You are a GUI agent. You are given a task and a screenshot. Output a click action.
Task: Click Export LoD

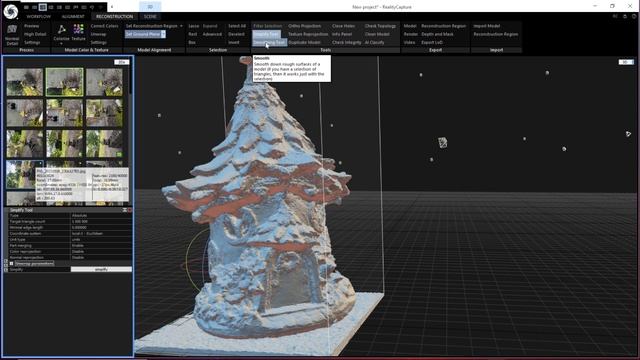click(x=432, y=42)
